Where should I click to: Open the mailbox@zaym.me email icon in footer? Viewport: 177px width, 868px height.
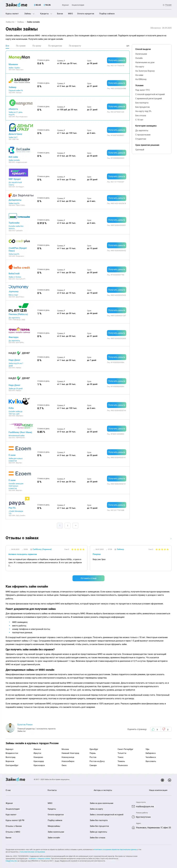click(x=133, y=806)
